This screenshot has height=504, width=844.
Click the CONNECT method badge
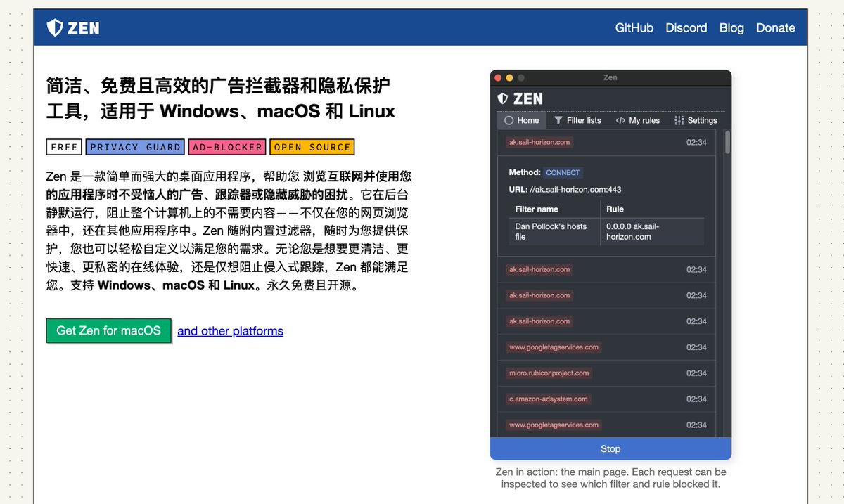[x=563, y=172]
